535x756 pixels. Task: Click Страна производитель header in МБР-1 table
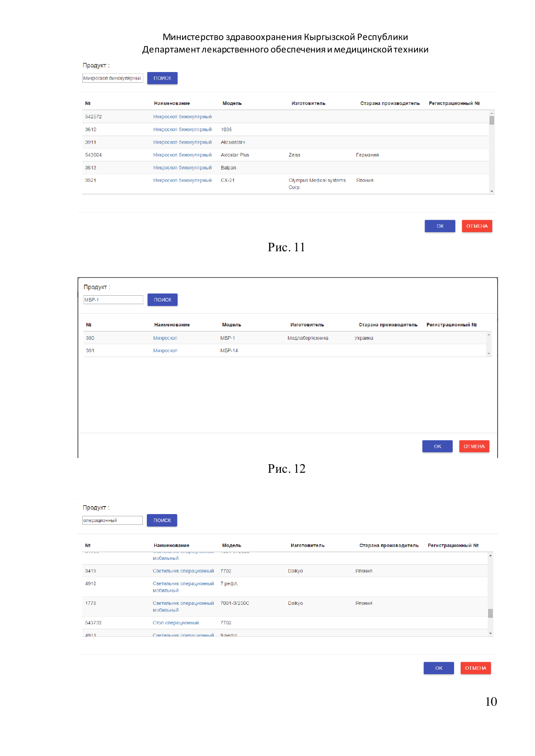pos(388,325)
